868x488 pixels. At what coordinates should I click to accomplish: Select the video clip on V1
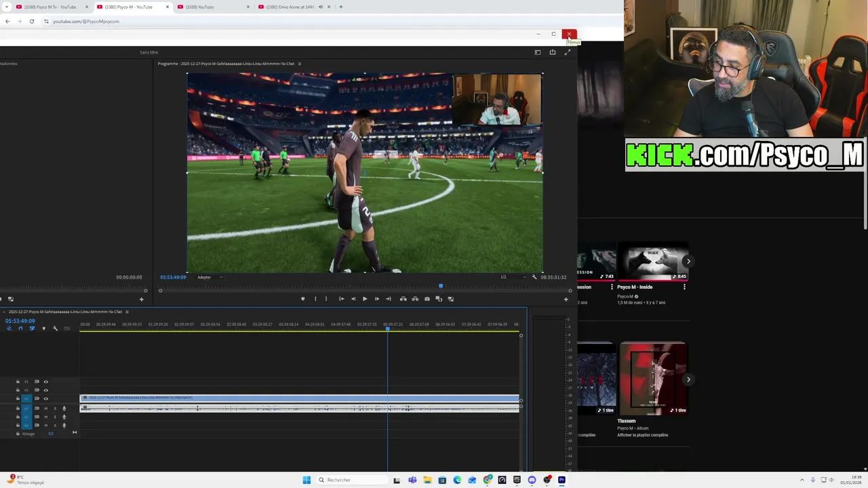(300, 398)
